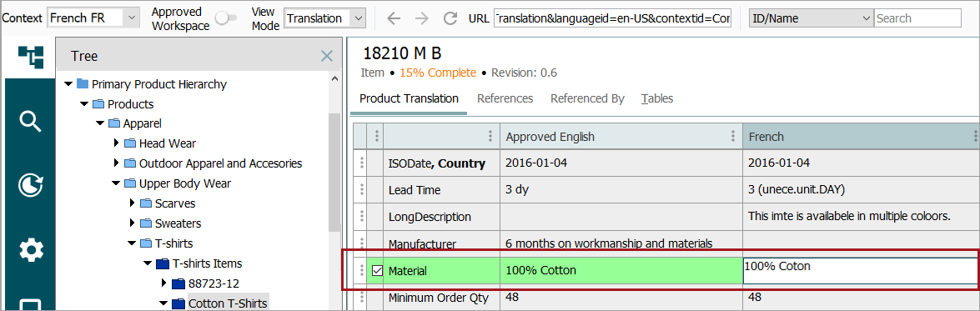Screen dimensions: 980x311
Task: Close the Tree panel
Action: 326,56
